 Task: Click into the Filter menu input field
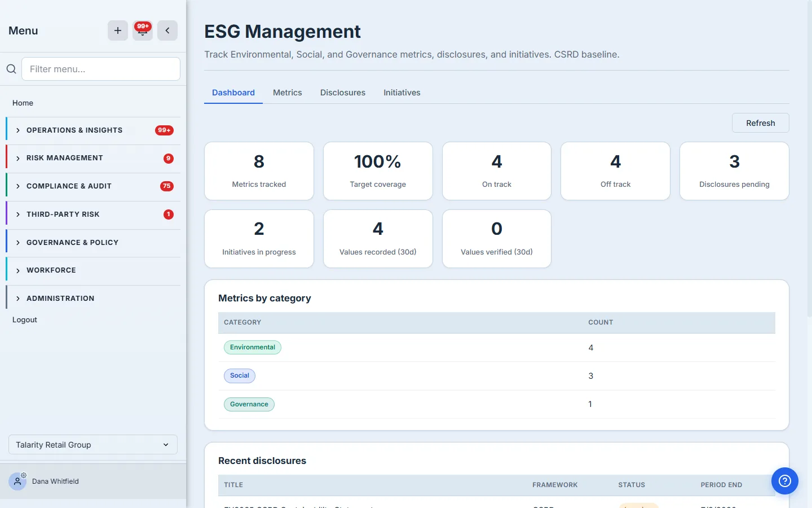click(x=101, y=69)
